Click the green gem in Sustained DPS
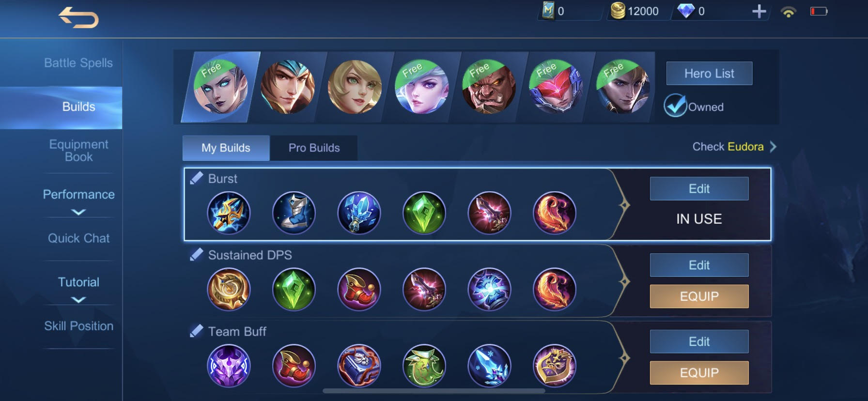The width and height of the screenshot is (868, 401). [x=294, y=290]
